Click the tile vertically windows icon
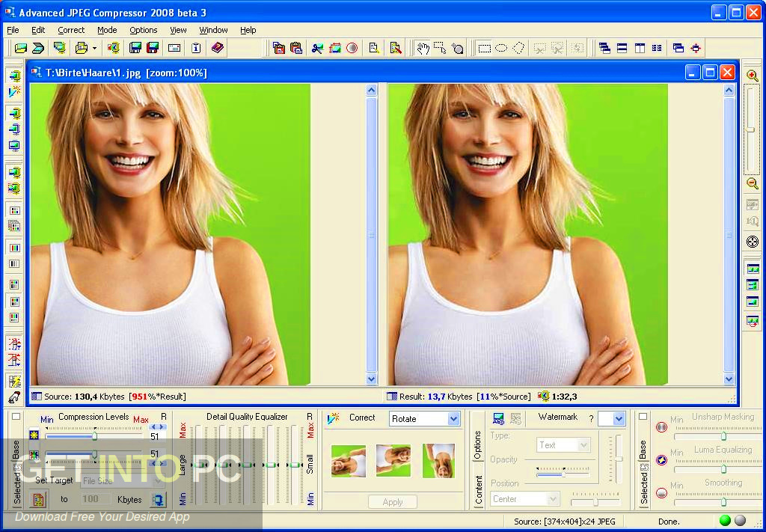The height and width of the screenshot is (532, 766). (x=640, y=48)
